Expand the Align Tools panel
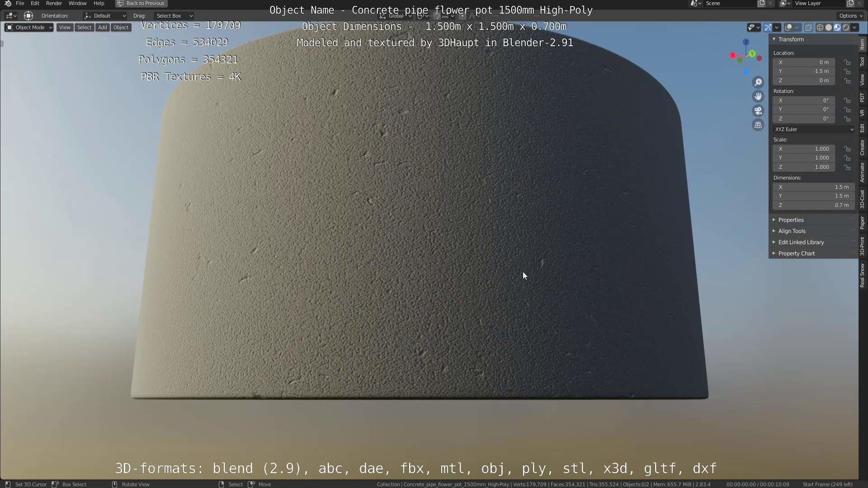Screen dimensions: 868x488 click(792, 231)
